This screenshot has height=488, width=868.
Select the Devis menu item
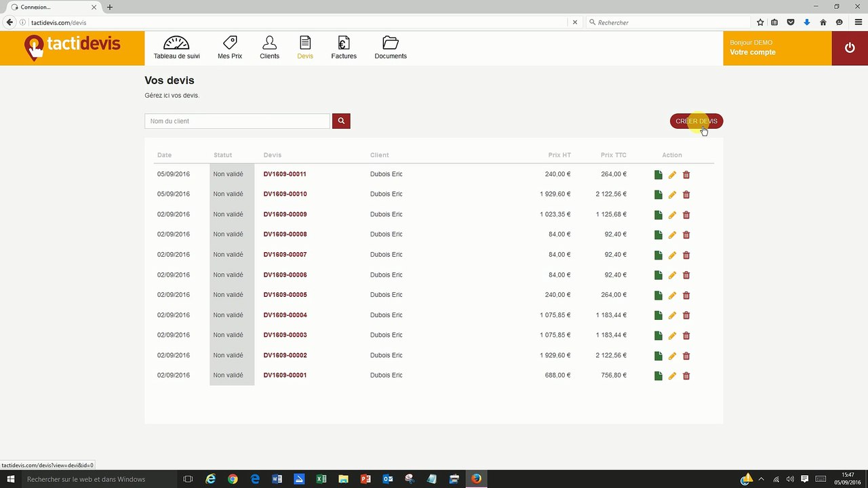point(305,47)
